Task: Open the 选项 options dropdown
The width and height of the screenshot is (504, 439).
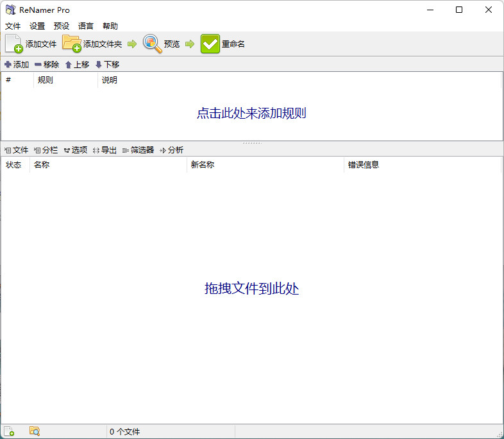Action: click(x=76, y=150)
